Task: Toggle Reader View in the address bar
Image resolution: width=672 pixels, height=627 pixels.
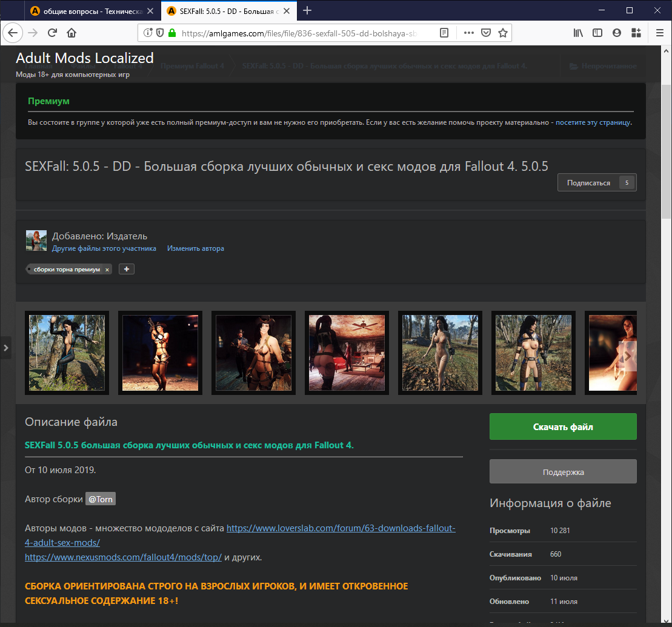Action: [444, 33]
